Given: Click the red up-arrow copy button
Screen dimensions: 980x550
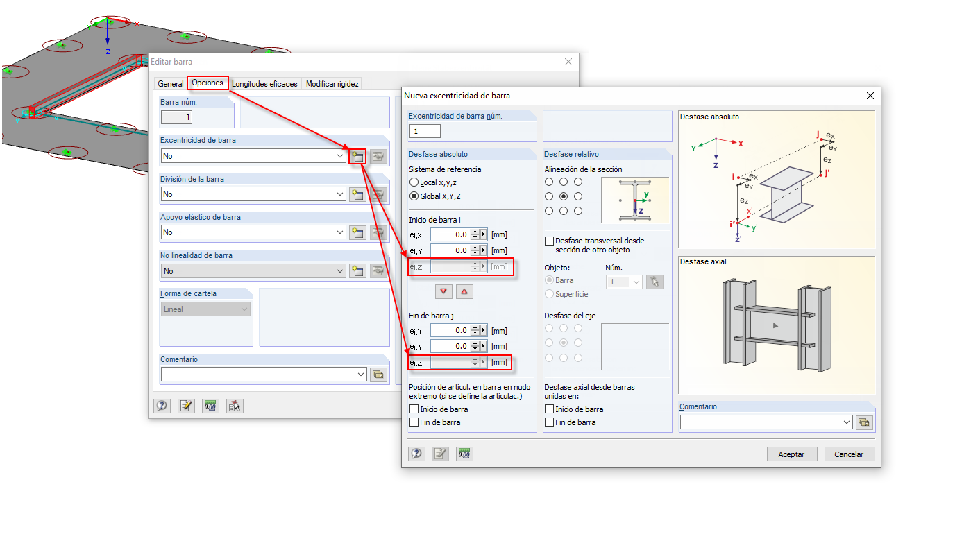Looking at the screenshot, I should coord(464,291).
